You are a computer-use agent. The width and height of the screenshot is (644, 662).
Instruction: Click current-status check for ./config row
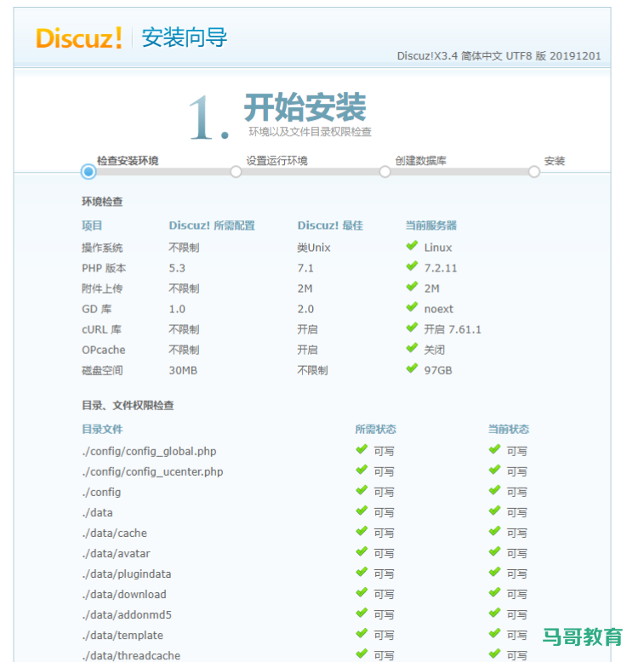click(x=494, y=491)
